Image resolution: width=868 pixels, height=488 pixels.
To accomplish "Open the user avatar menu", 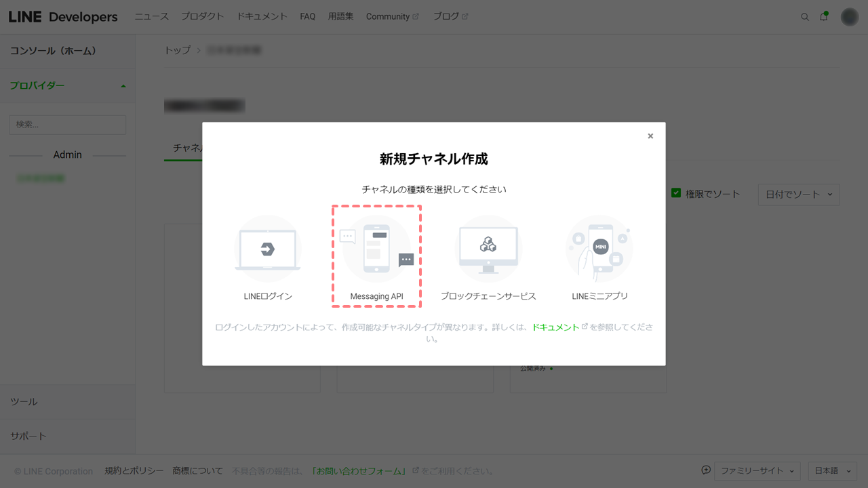I will coord(850,17).
